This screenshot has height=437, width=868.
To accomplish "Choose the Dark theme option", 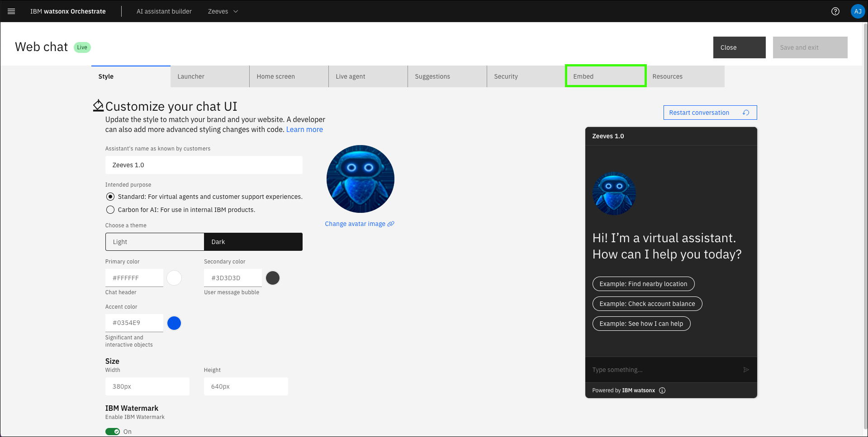I will click(x=253, y=242).
